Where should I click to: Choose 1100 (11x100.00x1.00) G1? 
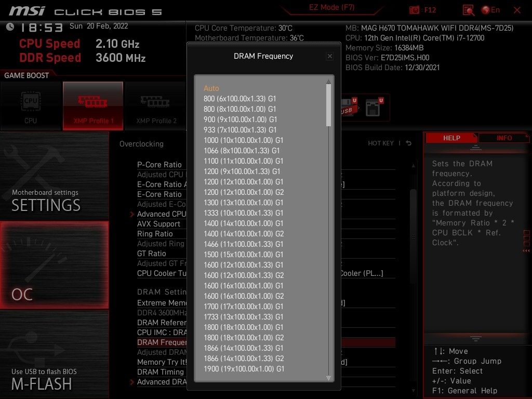pos(243,161)
